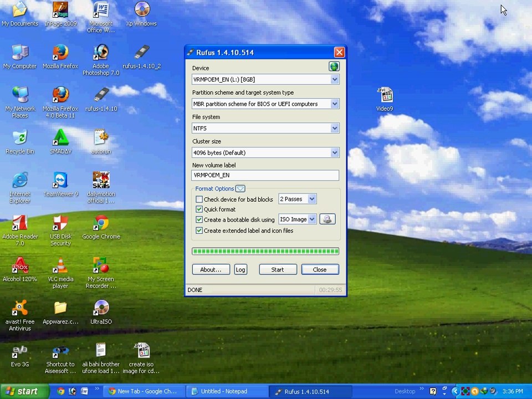Open Recycle Bin on desktop
This screenshot has width=532, height=399.
point(20,142)
